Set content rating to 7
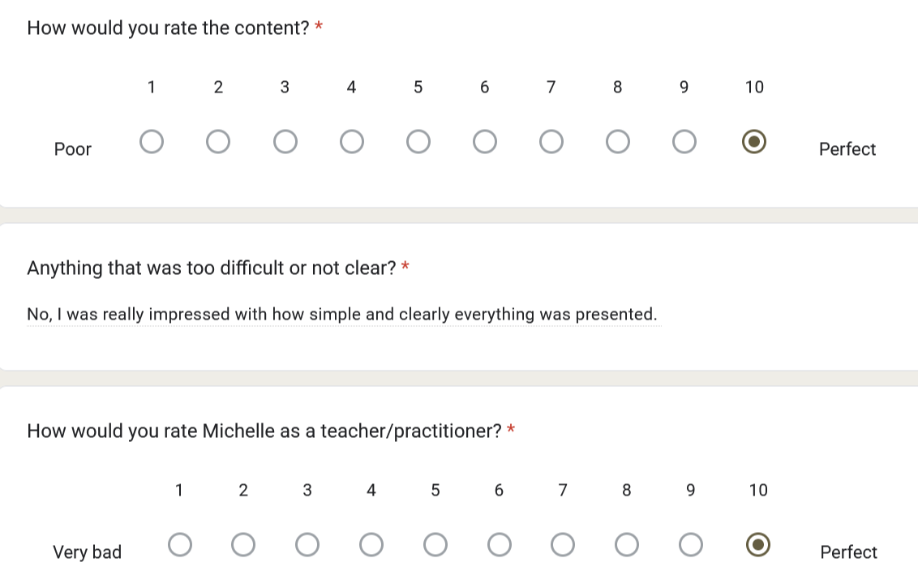Screen dimensions: 918x588 coord(551,142)
